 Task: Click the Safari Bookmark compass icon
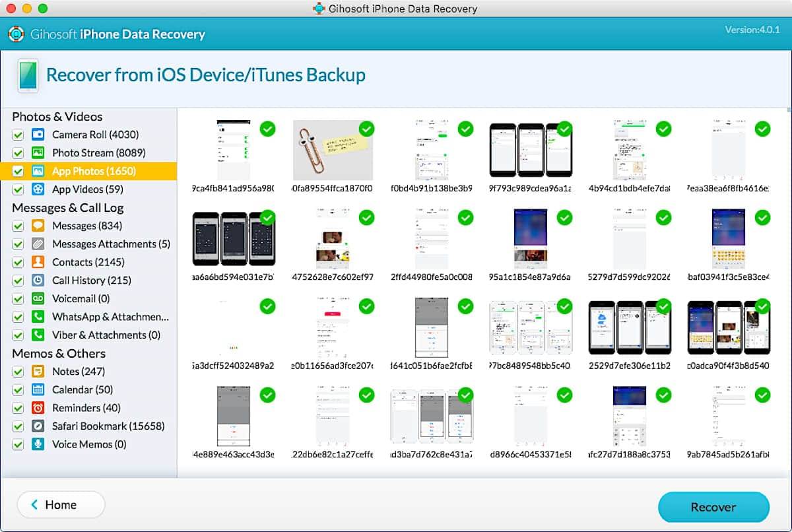38,426
